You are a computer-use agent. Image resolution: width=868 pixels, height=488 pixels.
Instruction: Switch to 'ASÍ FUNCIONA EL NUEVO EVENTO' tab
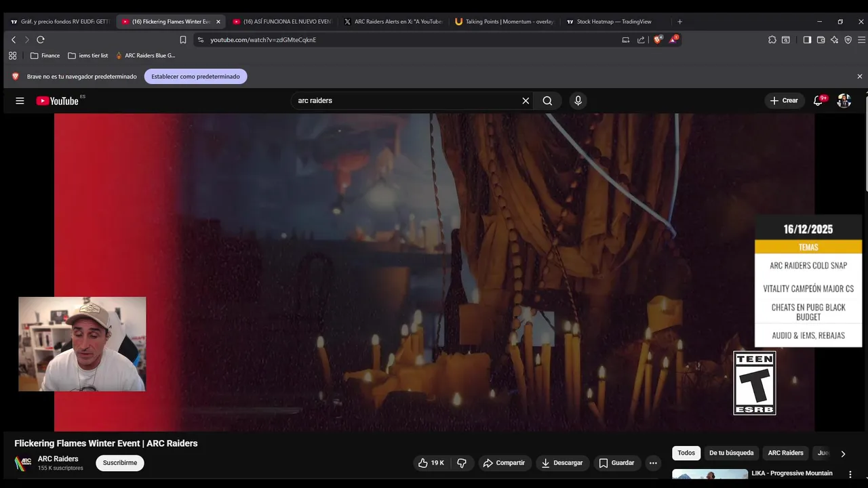[x=281, y=22]
